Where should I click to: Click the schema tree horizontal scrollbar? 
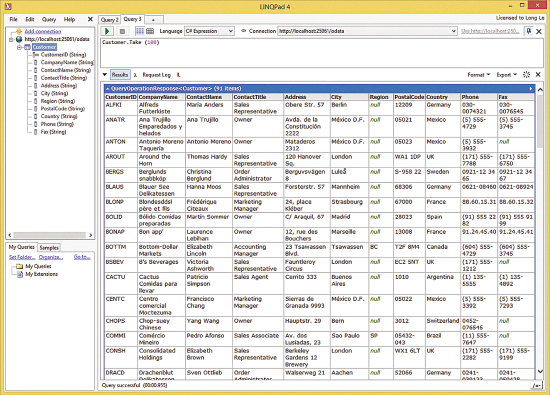(x=50, y=235)
